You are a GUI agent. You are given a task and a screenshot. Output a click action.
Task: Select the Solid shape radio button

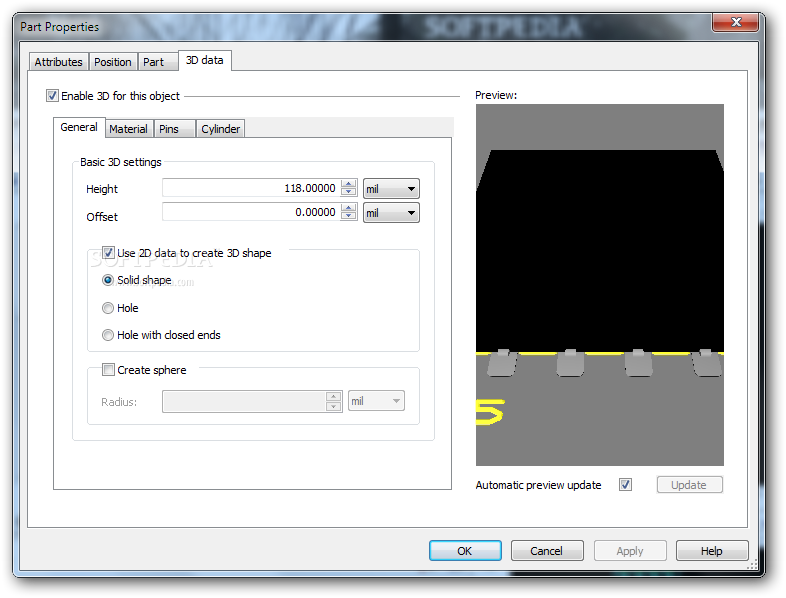[108, 280]
